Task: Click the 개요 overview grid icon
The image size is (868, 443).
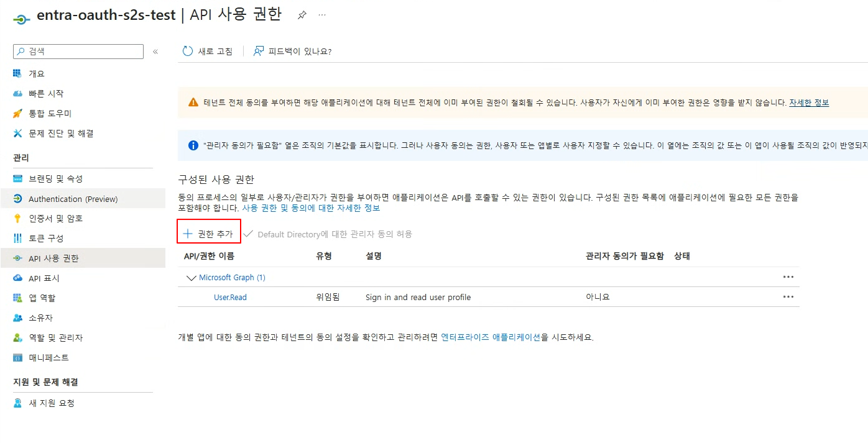Action: point(17,73)
